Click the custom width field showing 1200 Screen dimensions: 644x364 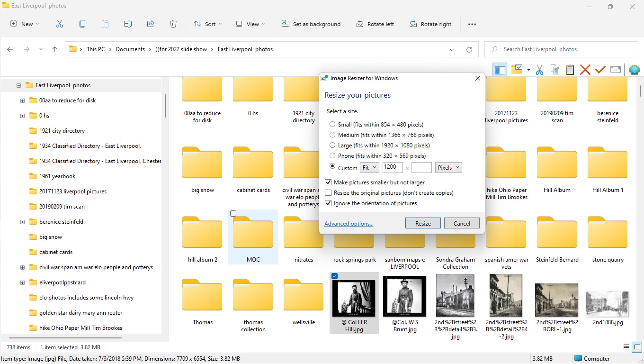pyautogui.click(x=392, y=167)
